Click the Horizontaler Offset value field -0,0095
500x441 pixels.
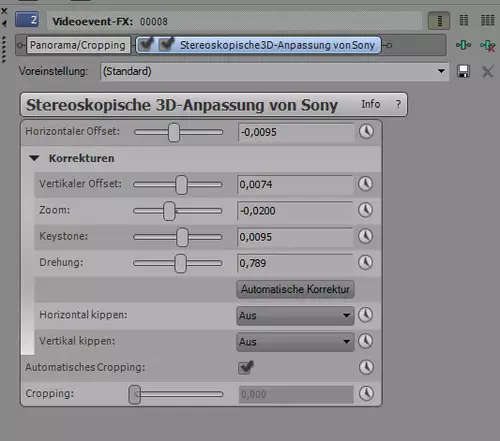(x=296, y=132)
